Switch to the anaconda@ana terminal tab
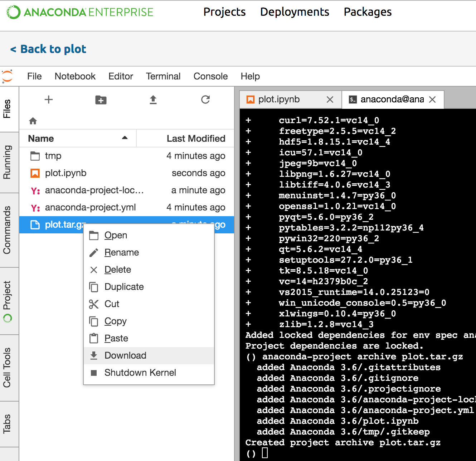This screenshot has width=476, height=461. pyautogui.click(x=393, y=100)
